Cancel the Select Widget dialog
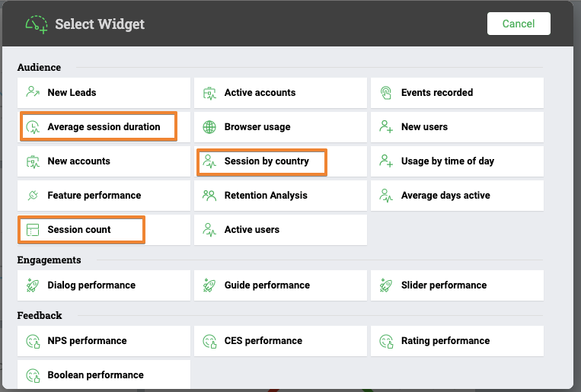Image resolution: width=581 pixels, height=392 pixels. tap(519, 24)
